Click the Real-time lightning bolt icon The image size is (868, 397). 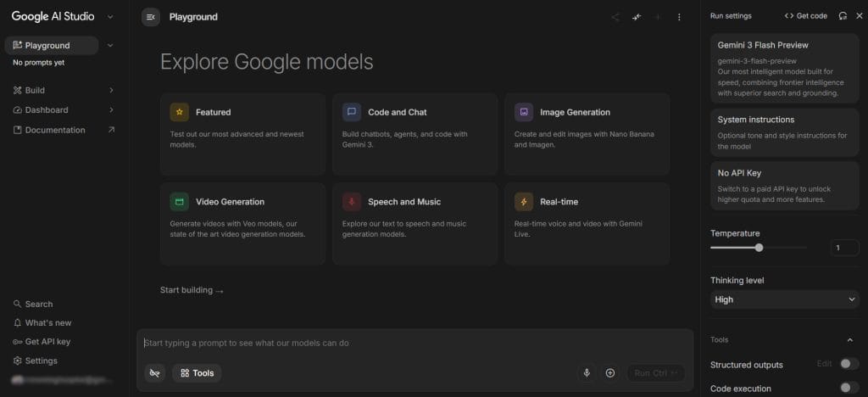pos(524,202)
